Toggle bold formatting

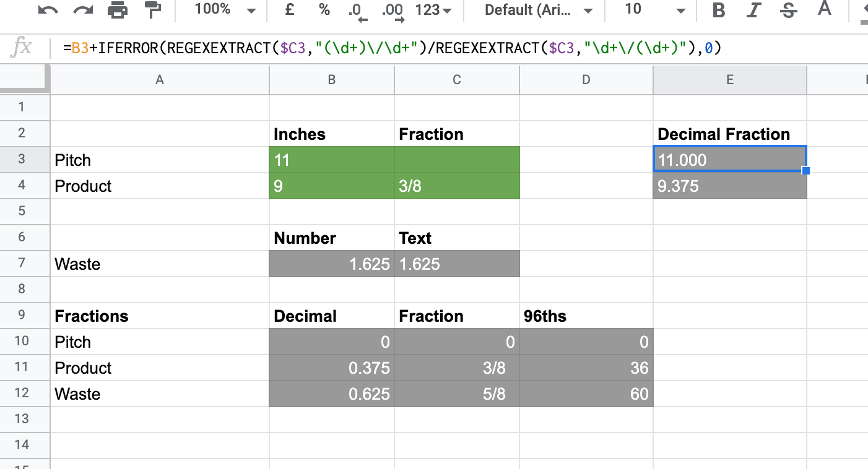(x=718, y=10)
